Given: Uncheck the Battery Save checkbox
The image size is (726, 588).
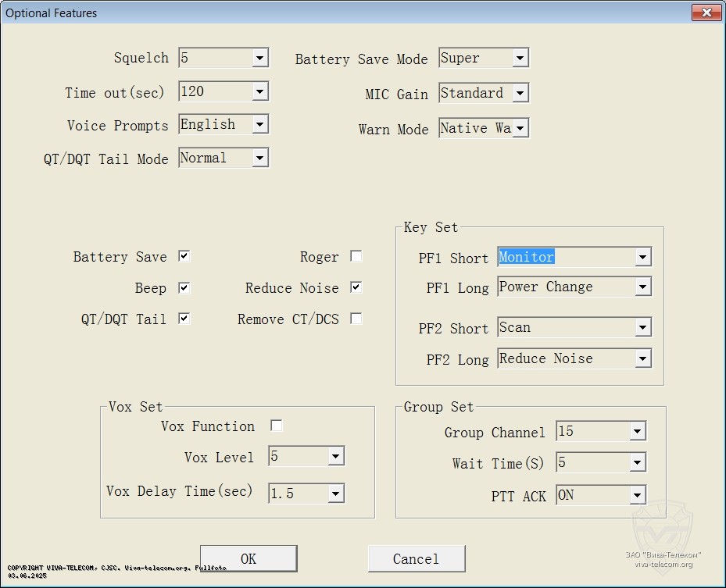Looking at the screenshot, I should pos(184,256).
